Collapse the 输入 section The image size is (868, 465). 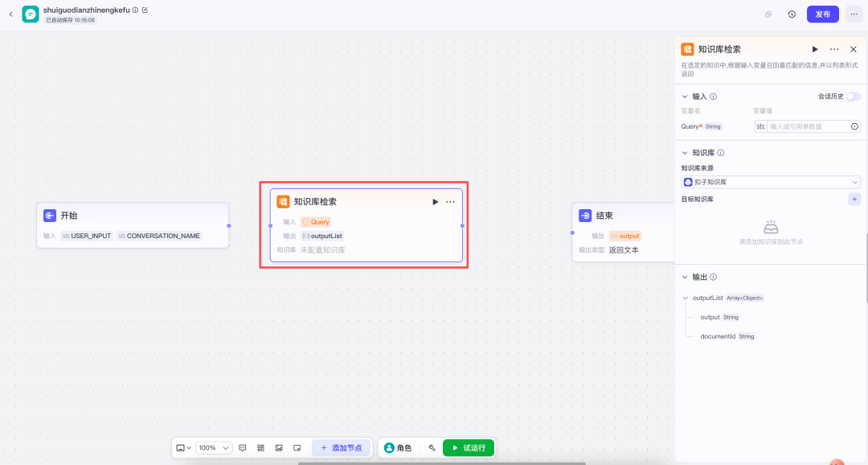[685, 97]
